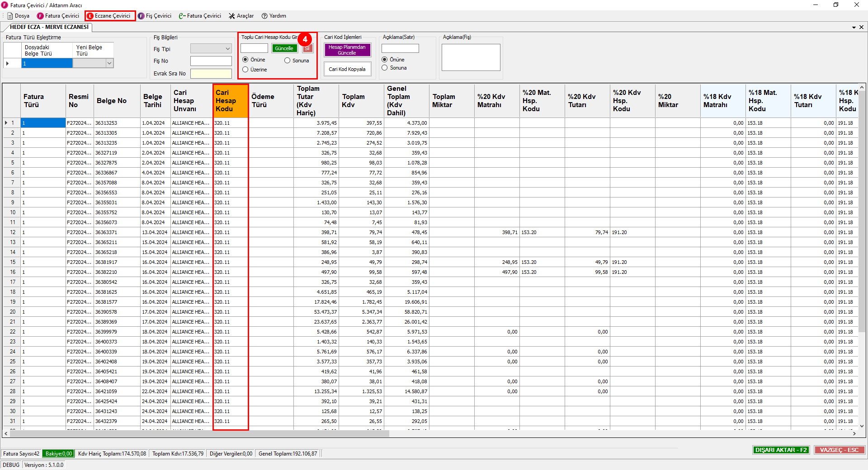Click the Cari Hesap Kodu column header
The width and height of the screenshot is (868, 470).
(231, 101)
